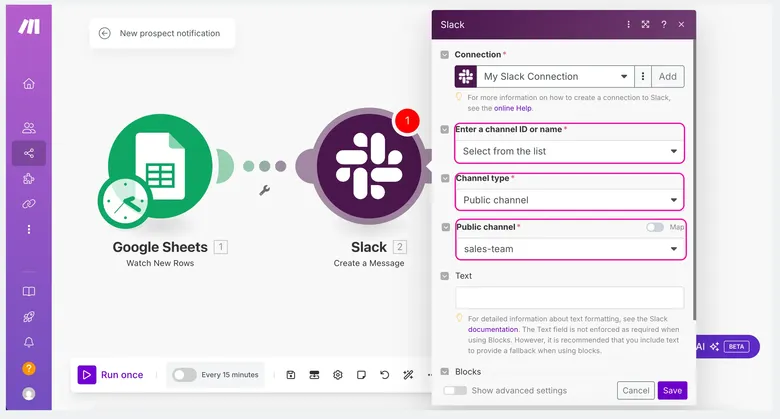
Task: Open the sales-team channel dropdown
Action: click(570, 249)
